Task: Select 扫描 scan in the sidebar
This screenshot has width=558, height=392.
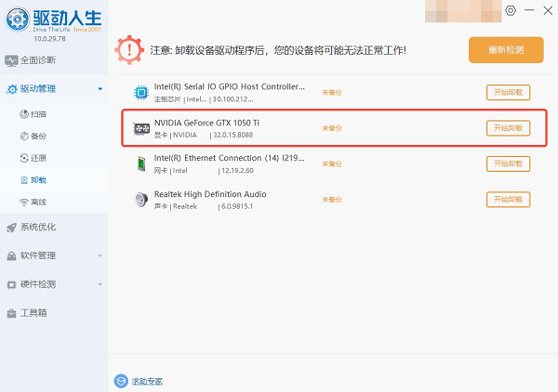Action: 37,114
